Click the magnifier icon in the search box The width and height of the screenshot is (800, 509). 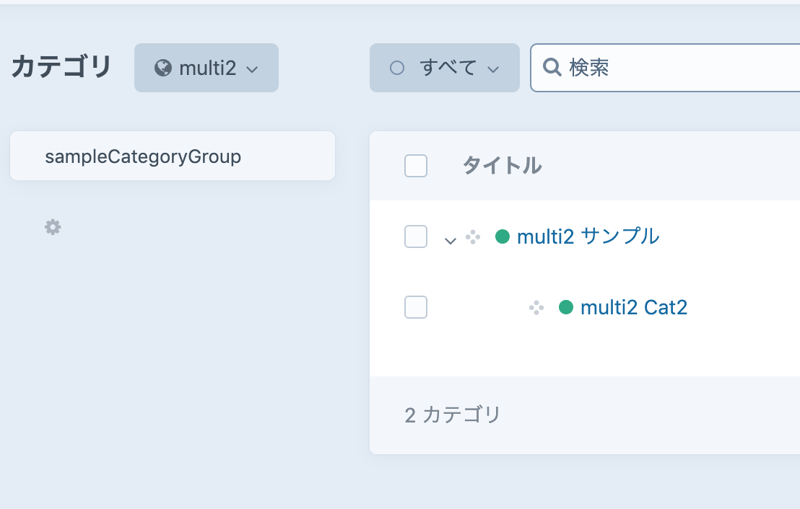click(551, 68)
